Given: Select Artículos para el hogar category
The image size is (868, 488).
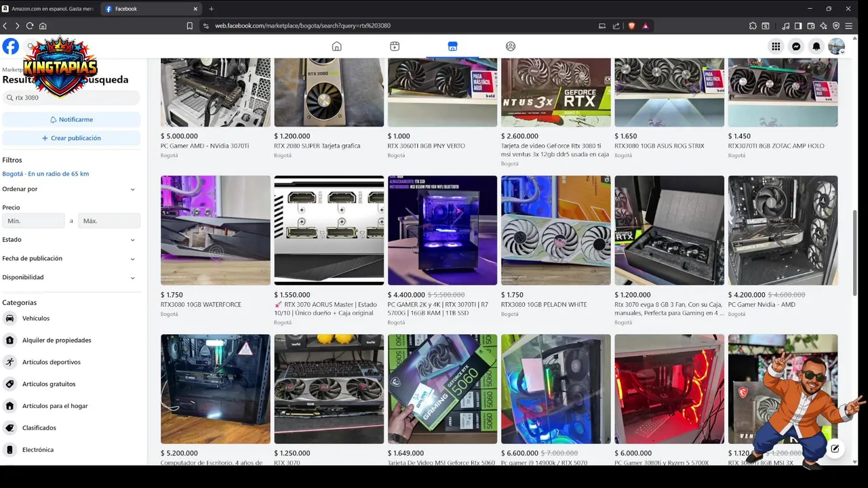Looking at the screenshot, I should pyautogui.click(x=71, y=406).
